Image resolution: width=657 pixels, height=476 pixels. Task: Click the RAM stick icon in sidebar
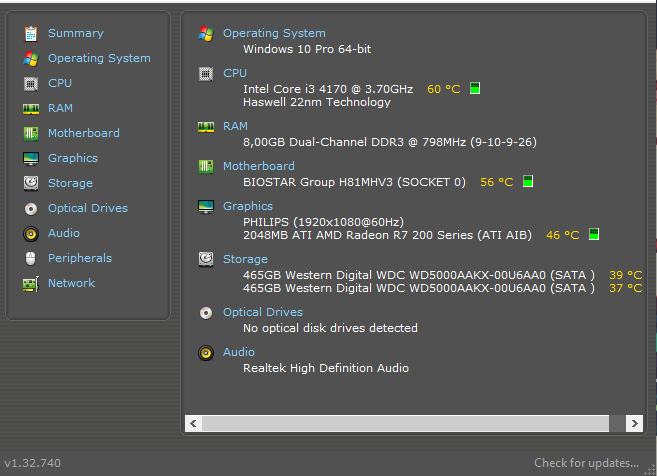pyautogui.click(x=31, y=109)
